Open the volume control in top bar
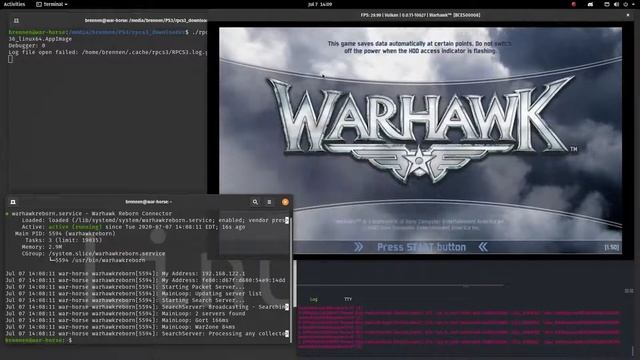The width and height of the screenshot is (640, 360). [616, 4]
